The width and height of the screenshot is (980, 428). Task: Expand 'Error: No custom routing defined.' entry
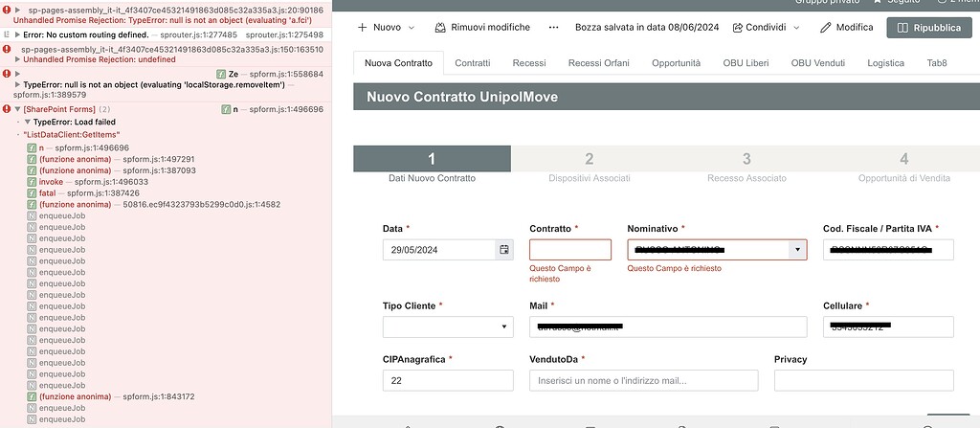click(17, 35)
